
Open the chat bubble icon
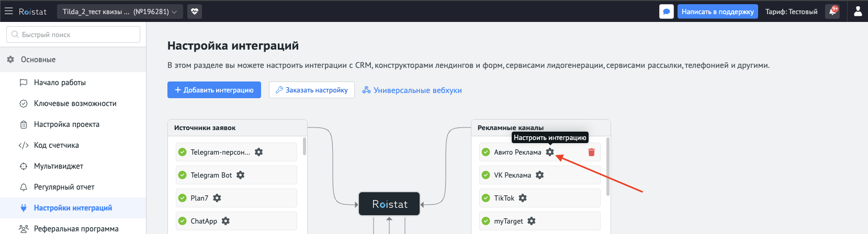(667, 11)
